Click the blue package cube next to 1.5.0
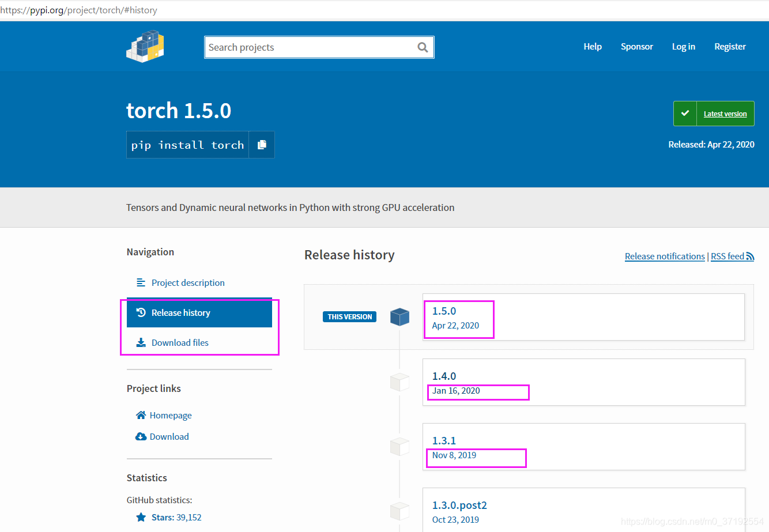The width and height of the screenshot is (769, 532). [x=399, y=316]
